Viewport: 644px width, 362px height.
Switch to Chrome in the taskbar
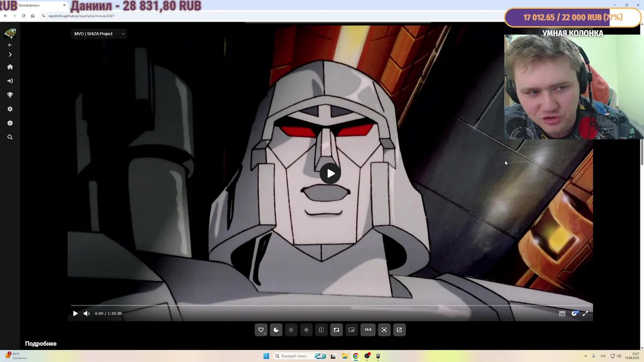tap(356, 356)
